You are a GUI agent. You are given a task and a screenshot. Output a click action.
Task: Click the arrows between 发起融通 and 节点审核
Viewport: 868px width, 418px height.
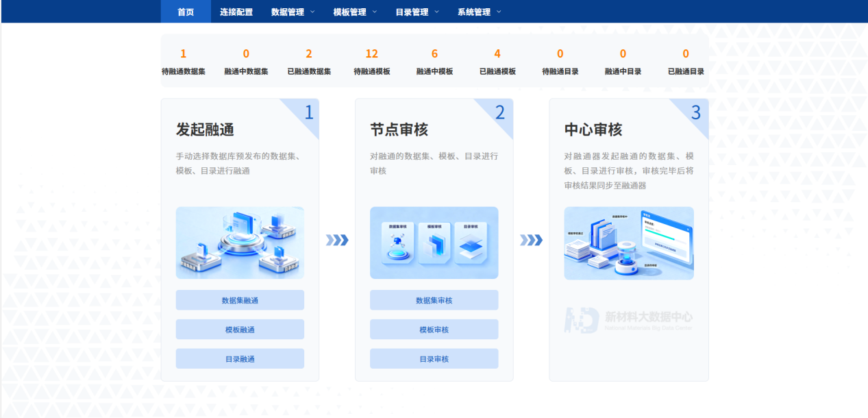click(x=337, y=241)
